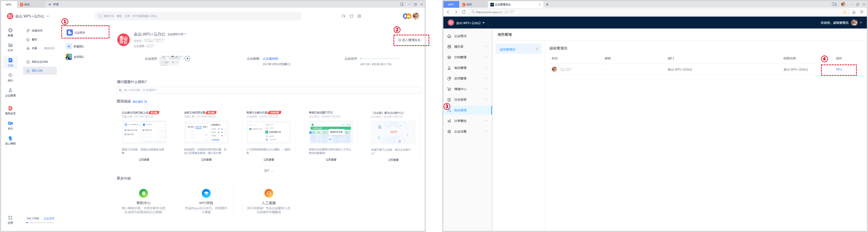The height and width of the screenshot is (232, 868).
Task: Switch to 稻壳 tab in left window
Action: 31,4
